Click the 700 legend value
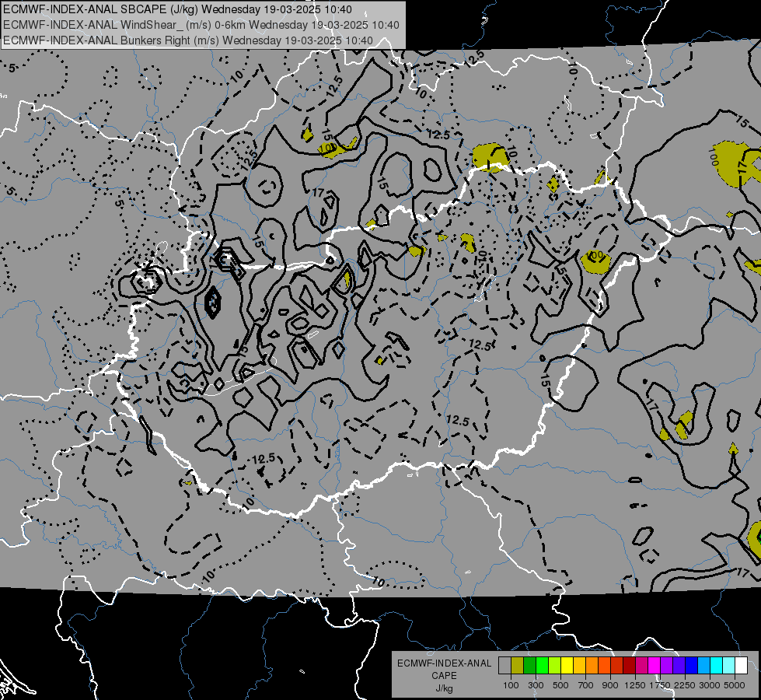Viewport: 761px width, 700px height. 586,685
